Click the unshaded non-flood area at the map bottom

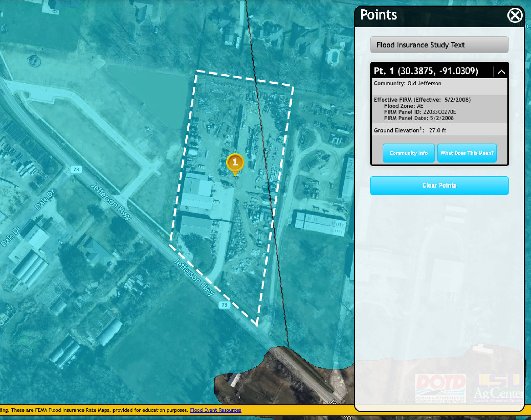[x=271, y=384]
